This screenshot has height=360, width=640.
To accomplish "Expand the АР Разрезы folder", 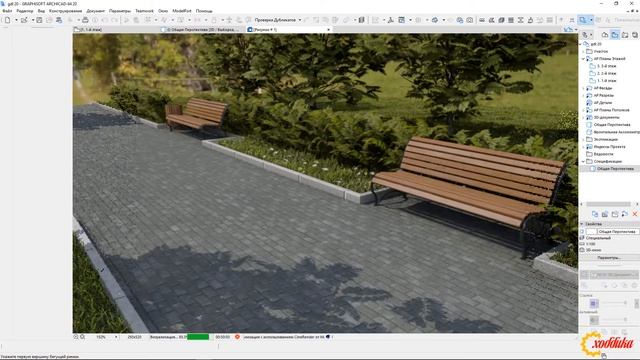I will pyautogui.click(x=584, y=96).
